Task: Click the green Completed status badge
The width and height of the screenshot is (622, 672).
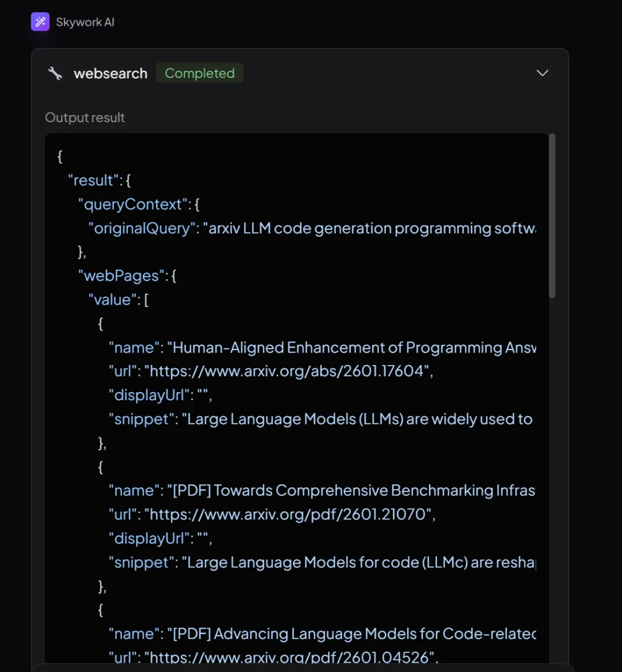Action: click(199, 73)
